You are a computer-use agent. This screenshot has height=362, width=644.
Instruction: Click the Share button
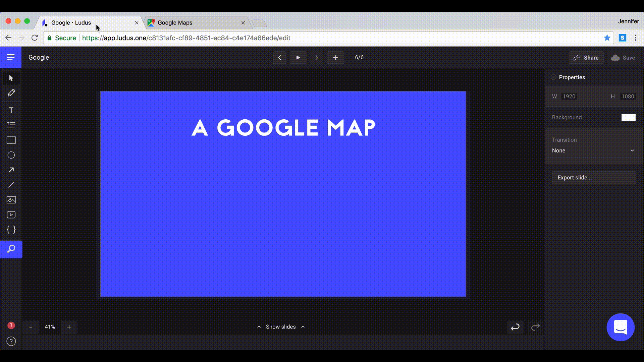click(586, 58)
